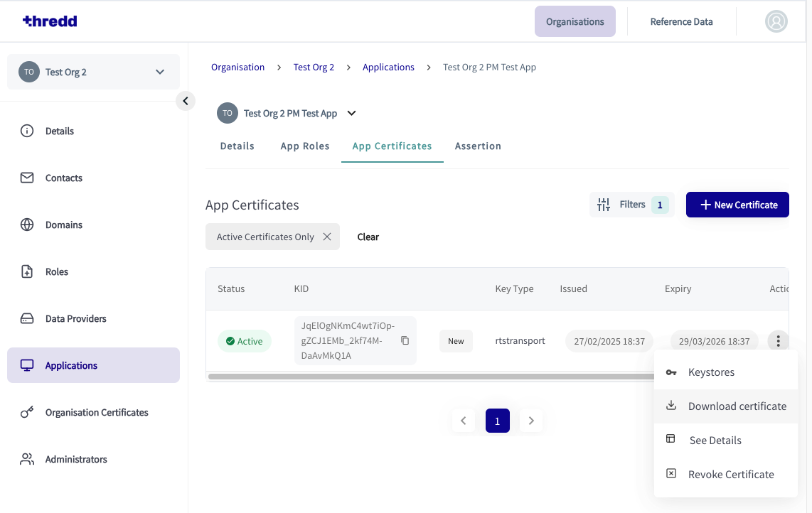812x513 pixels.
Task: Click the Applications breadcrumb link
Action: pyautogui.click(x=388, y=67)
